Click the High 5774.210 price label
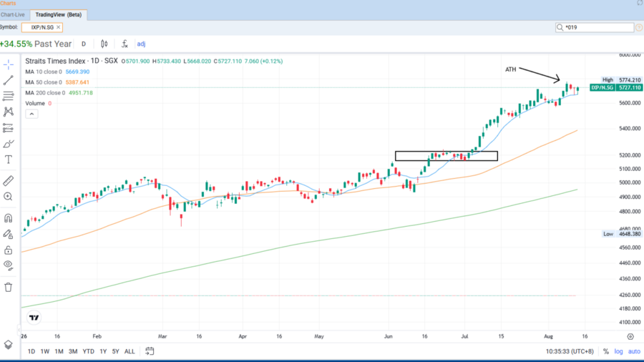Image resolution: width=644 pixels, height=362 pixels. [621, 80]
